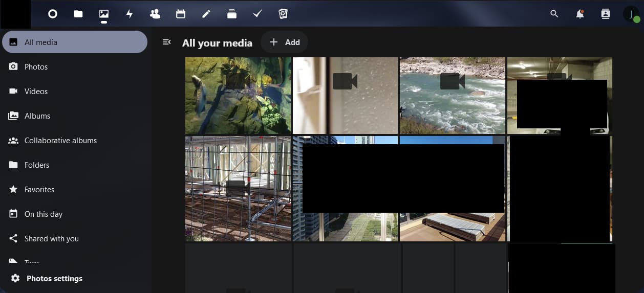Click the All your media heading
The height and width of the screenshot is (293, 644).
217,43
